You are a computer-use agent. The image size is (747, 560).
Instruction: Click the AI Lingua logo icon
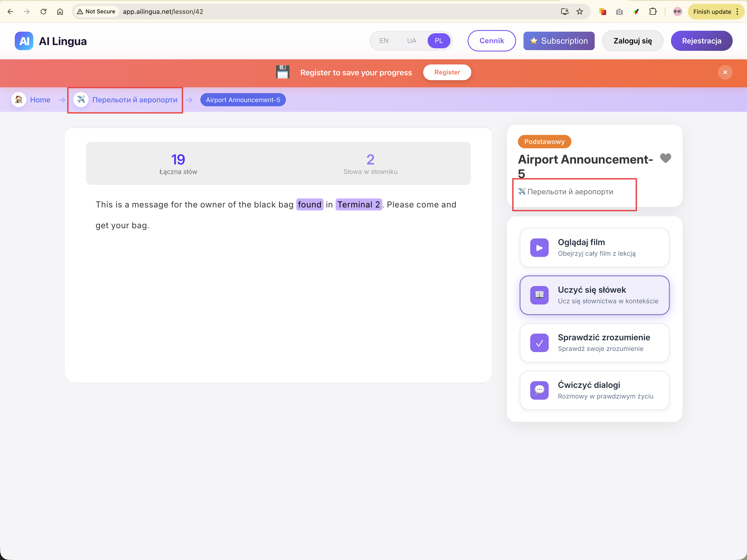coord(24,41)
